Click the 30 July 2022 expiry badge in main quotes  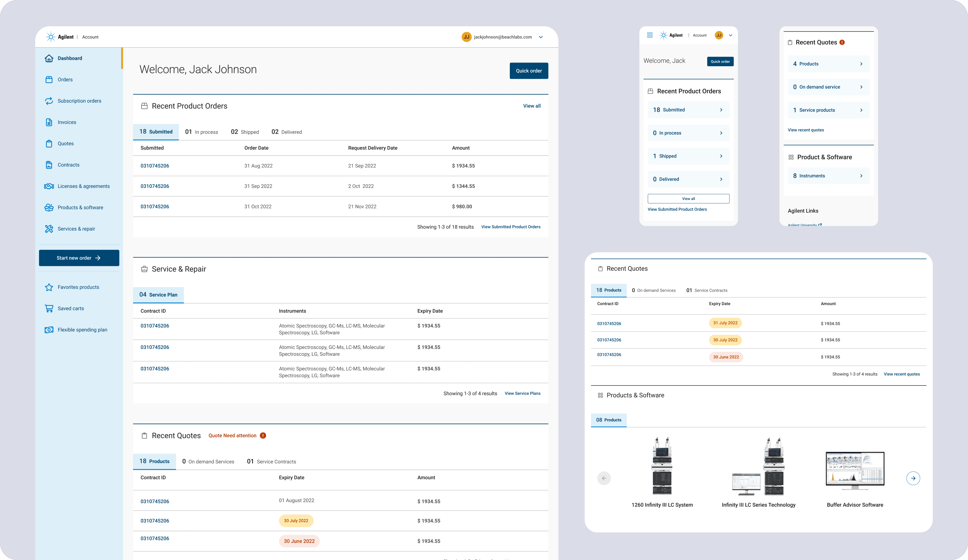pyautogui.click(x=296, y=521)
